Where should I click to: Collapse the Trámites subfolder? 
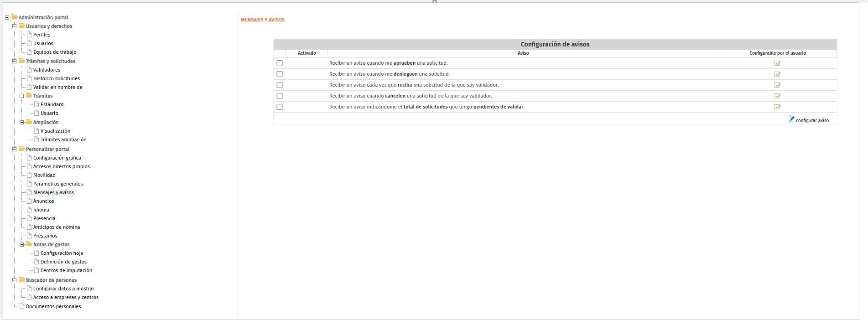tap(21, 96)
